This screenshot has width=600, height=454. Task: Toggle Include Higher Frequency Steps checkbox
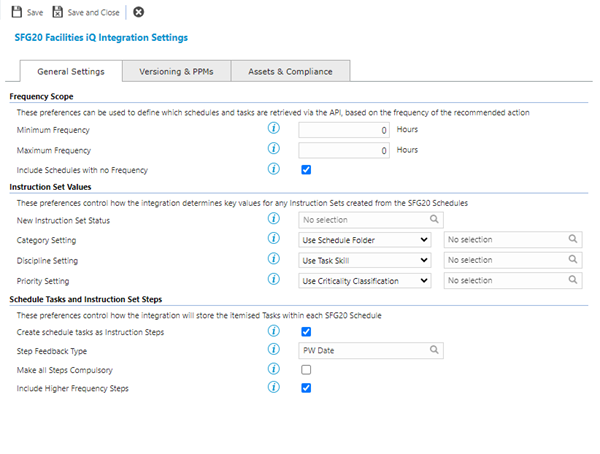[306, 388]
